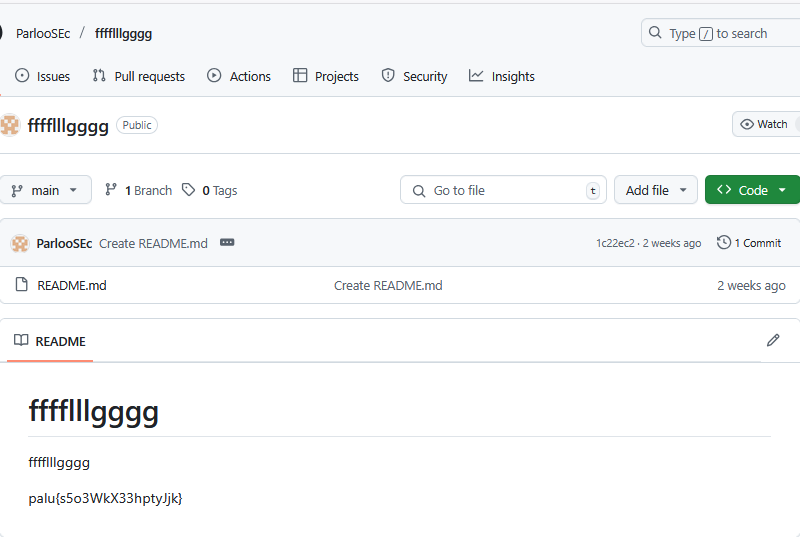Open commit hash 1c22ec2
This screenshot has width=800, height=537.
615,243
